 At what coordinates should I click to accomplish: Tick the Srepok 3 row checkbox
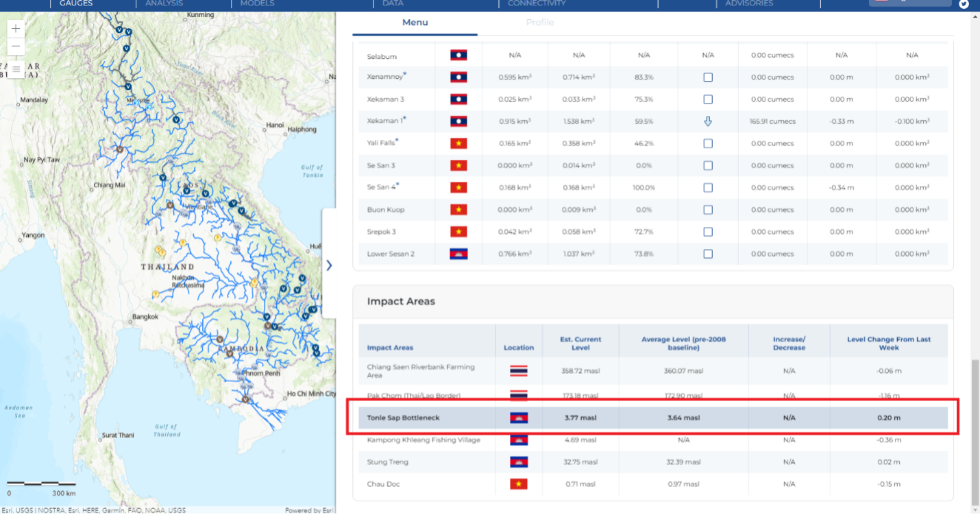pyautogui.click(x=708, y=232)
